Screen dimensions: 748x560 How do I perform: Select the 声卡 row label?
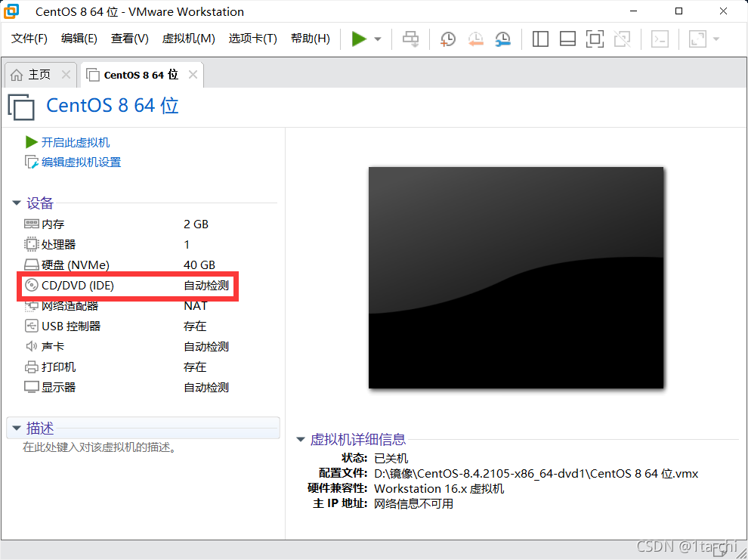point(53,347)
